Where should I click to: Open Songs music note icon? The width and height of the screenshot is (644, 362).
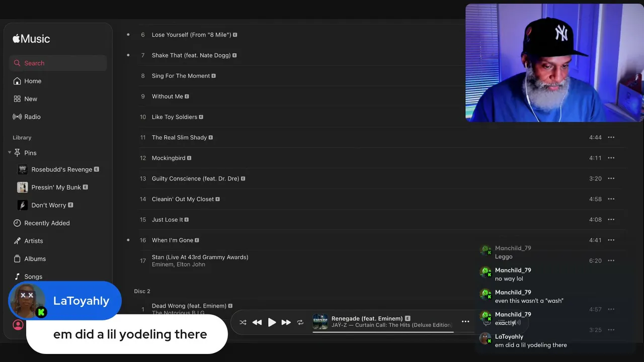(17, 277)
